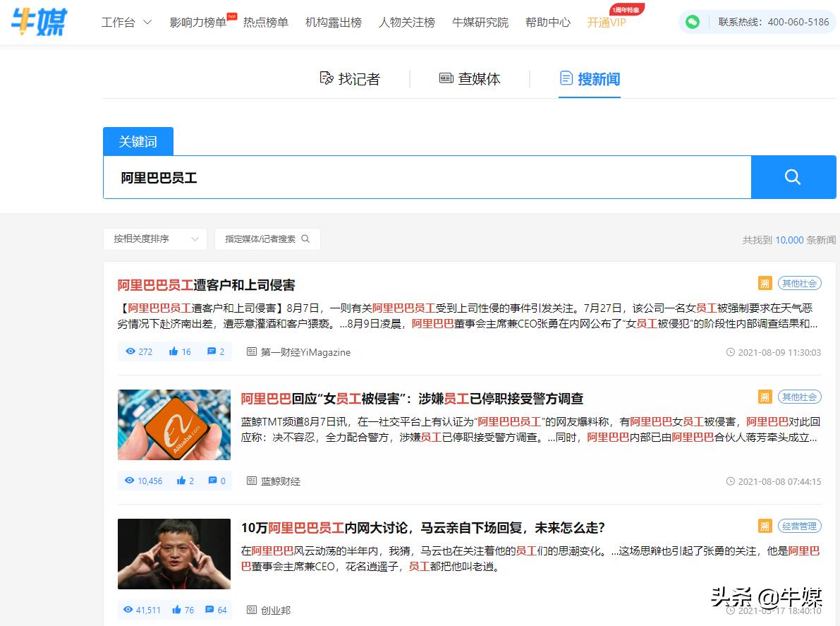Click magnifier in 指定媒体/记者搜索 box
Screen dimensions: 840x626
point(305,239)
